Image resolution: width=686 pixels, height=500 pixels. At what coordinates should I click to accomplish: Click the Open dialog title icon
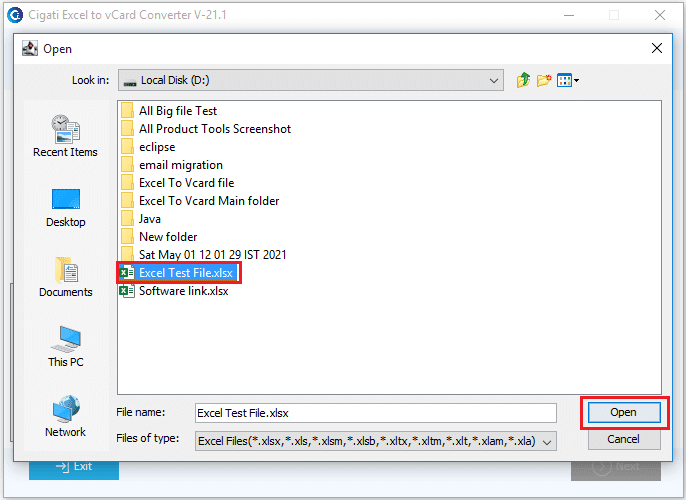(x=30, y=49)
